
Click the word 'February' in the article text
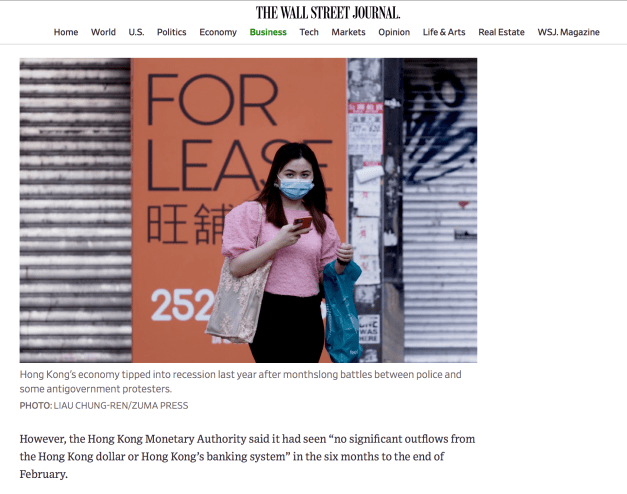coord(42,474)
